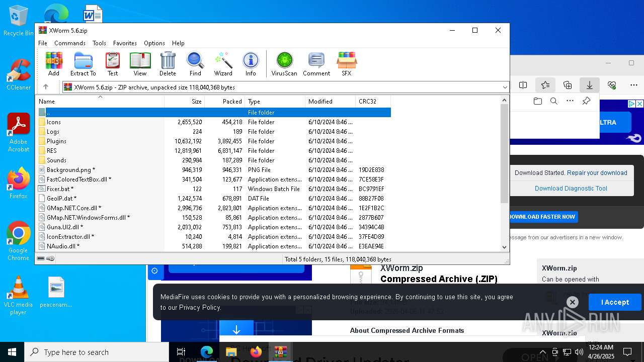
Task: Open the Options menu
Action: [154, 43]
